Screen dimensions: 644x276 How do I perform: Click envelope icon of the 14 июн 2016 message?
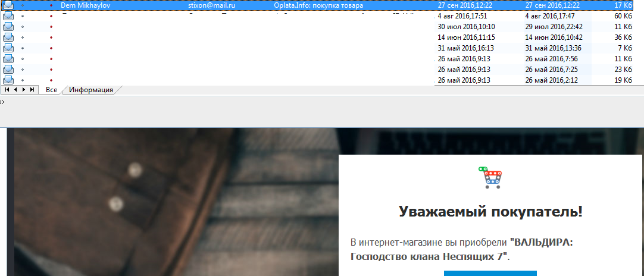(8, 37)
